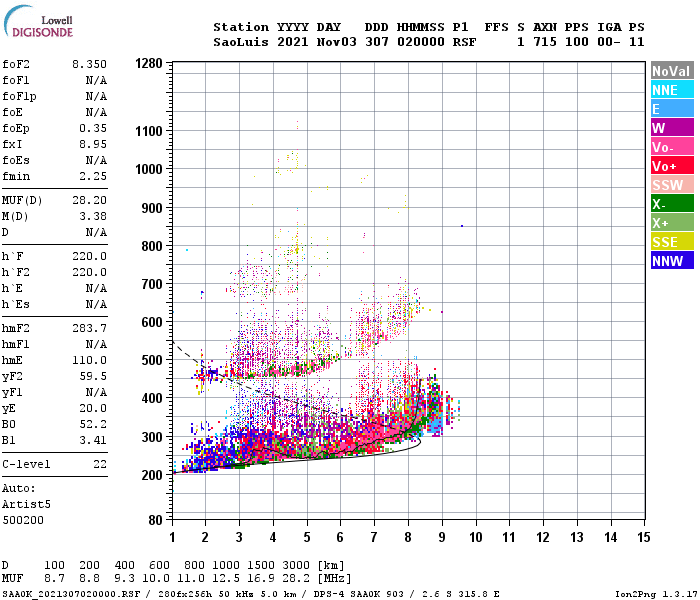This screenshot has height=600, width=700.
Task: Click the 500200 version number
Action: coord(23,520)
